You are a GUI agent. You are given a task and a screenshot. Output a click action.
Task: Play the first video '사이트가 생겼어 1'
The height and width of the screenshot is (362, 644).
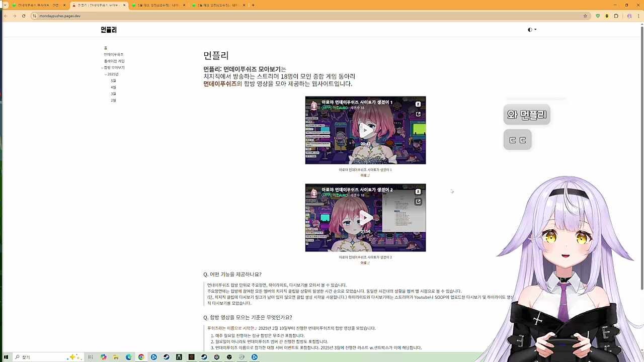tap(366, 130)
